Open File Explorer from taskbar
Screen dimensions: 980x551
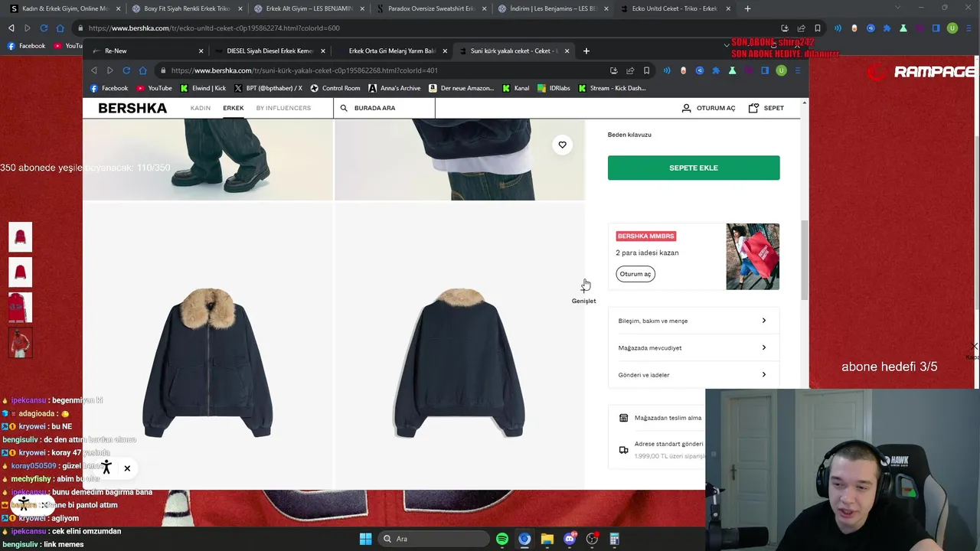pyautogui.click(x=547, y=539)
